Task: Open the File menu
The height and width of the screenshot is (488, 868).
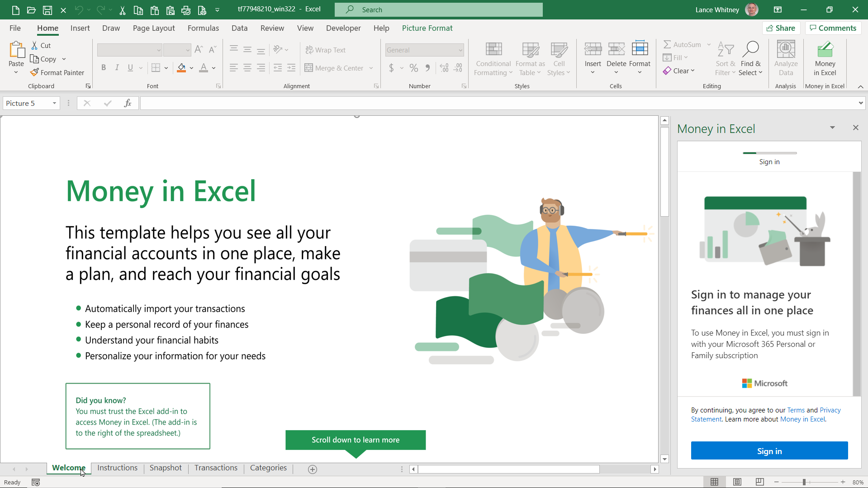Action: pos(15,28)
